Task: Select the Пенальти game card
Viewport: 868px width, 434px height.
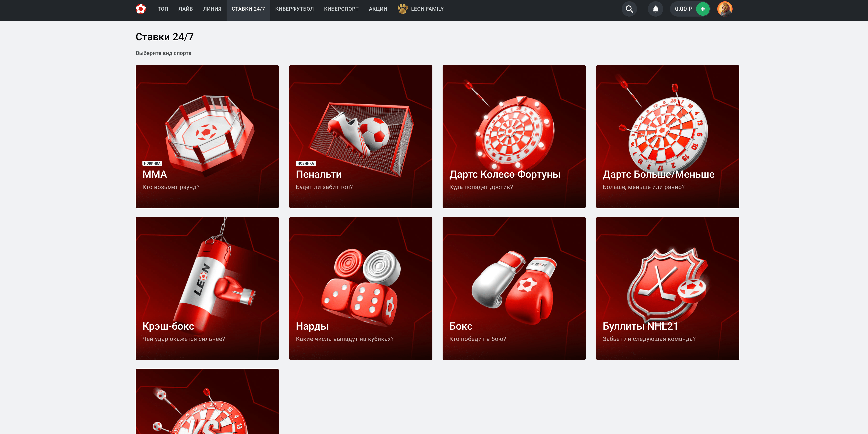Action: click(x=360, y=137)
